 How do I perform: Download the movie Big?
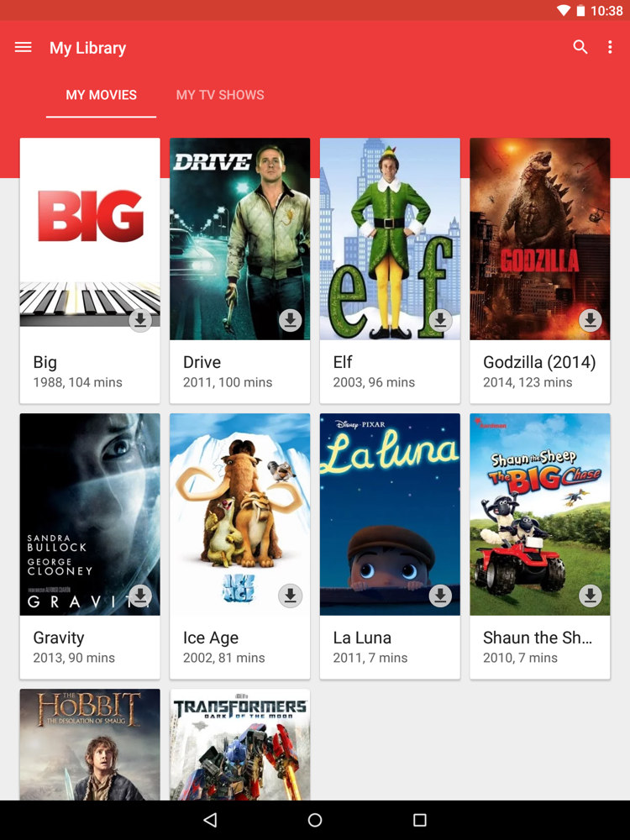coord(140,320)
